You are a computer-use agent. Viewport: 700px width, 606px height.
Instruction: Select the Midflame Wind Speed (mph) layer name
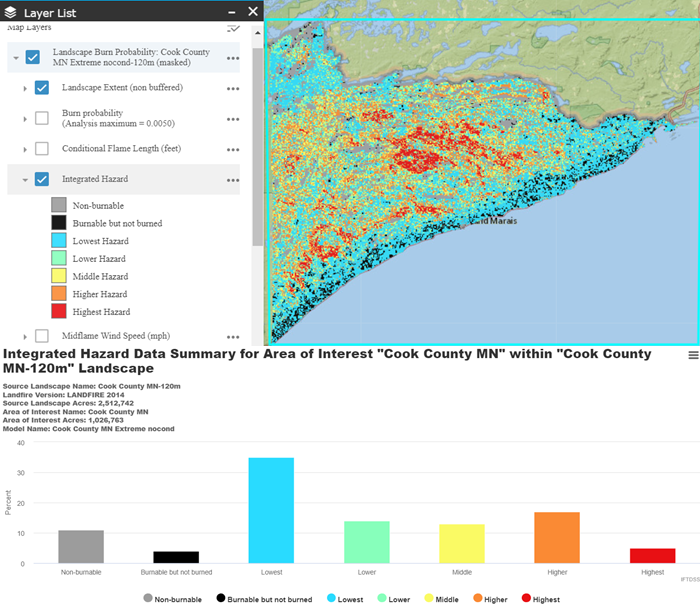coord(116,335)
